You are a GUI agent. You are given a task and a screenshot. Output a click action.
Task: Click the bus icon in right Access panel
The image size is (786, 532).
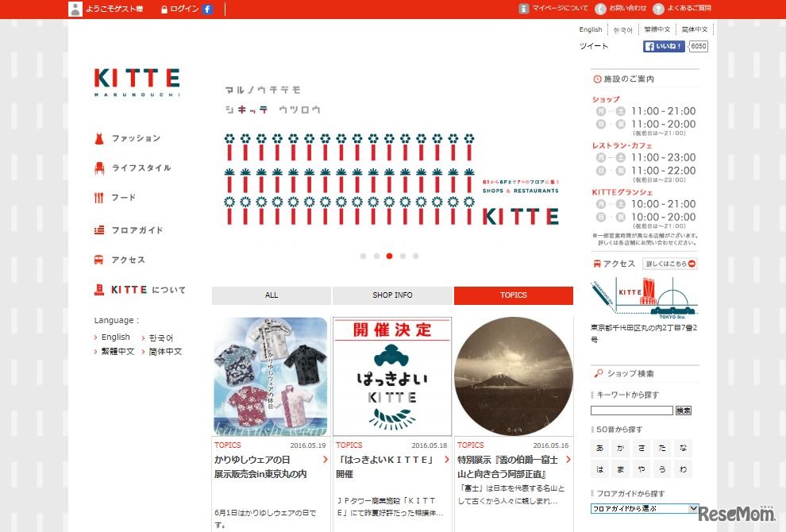597,264
